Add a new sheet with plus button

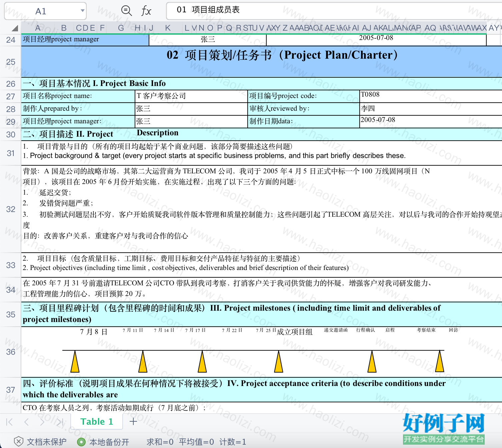point(133,422)
